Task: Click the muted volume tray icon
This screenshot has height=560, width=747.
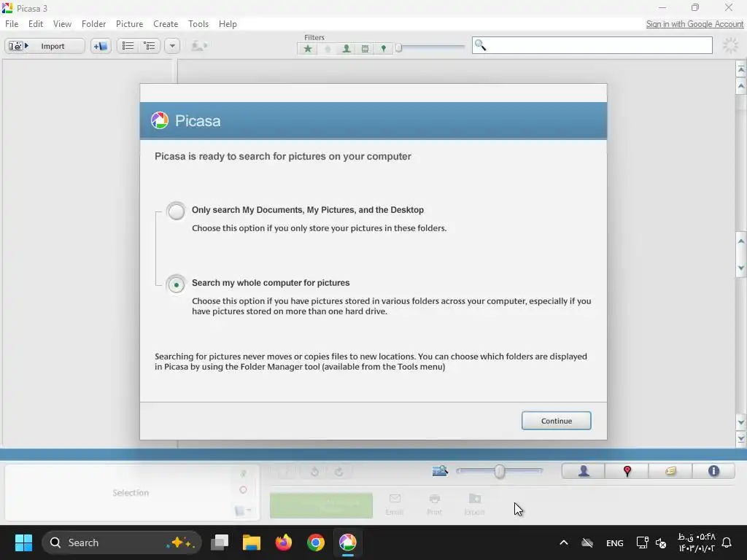Action: point(661,542)
